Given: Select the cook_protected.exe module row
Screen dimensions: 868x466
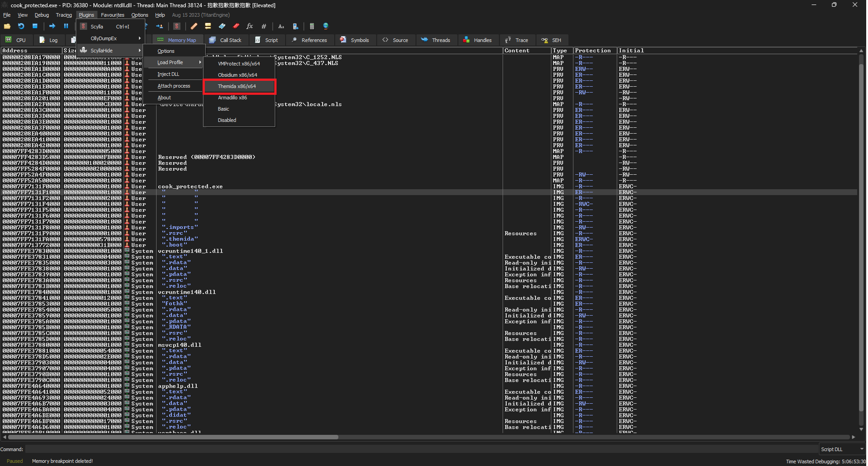Looking at the screenshot, I should (x=429, y=186).
